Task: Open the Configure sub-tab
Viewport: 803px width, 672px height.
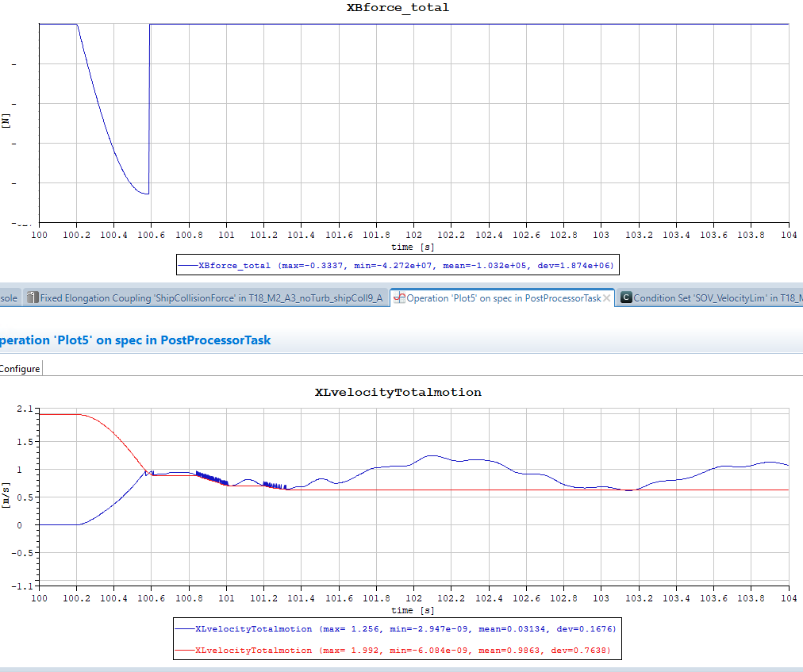Action: click(20, 368)
